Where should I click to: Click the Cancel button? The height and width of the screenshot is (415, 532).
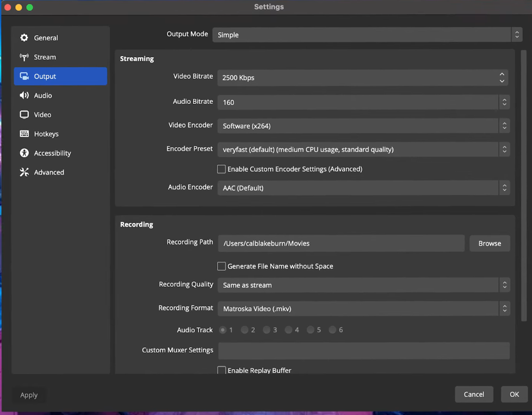pyautogui.click(x=474, y=394)
